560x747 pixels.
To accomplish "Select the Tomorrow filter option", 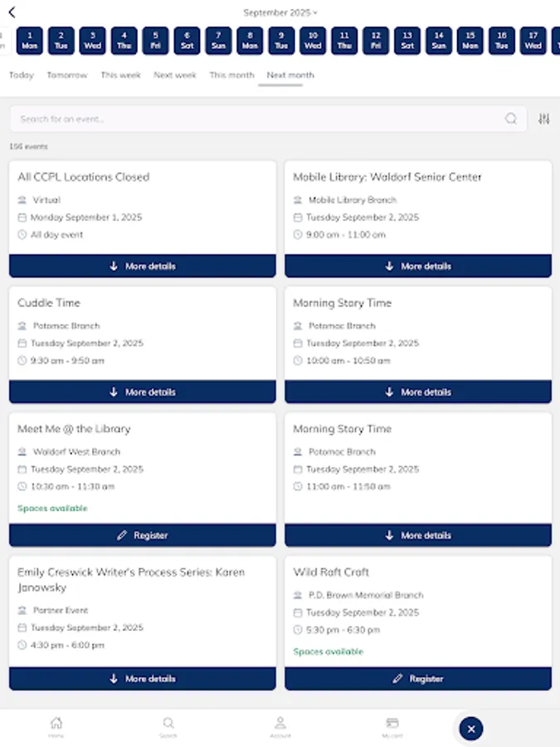I will tap(66, 75).
